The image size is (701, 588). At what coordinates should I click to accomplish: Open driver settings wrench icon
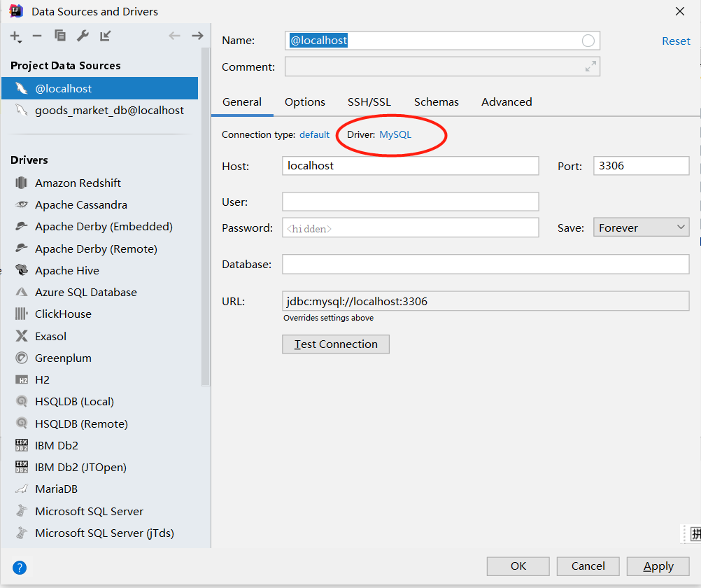coord(83,36)
